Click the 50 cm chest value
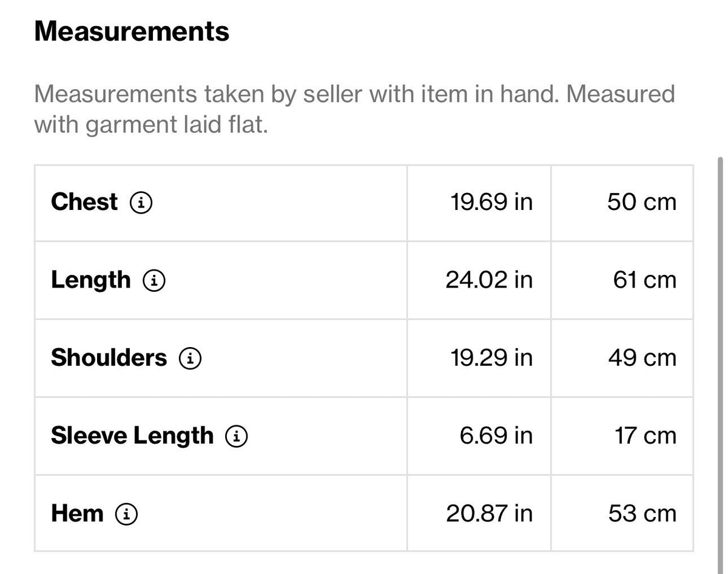This screenshot has height=574, width=728. [x=642, y=202]
